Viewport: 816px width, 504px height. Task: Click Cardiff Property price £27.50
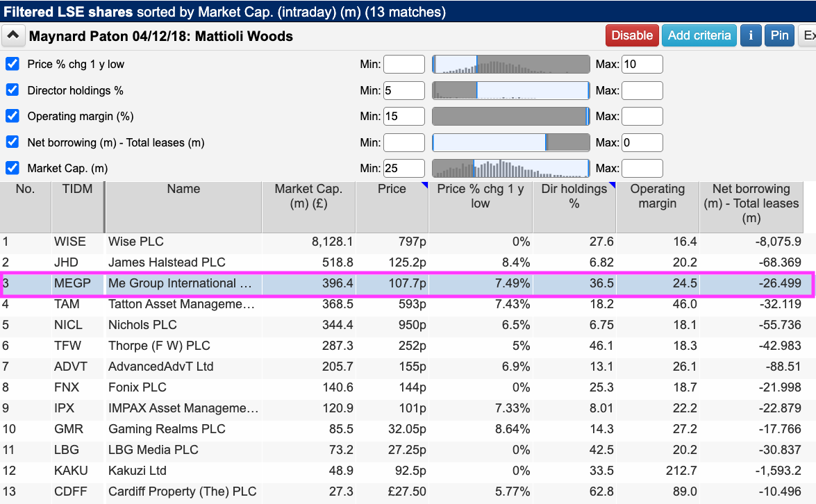[x=407, y=492]
